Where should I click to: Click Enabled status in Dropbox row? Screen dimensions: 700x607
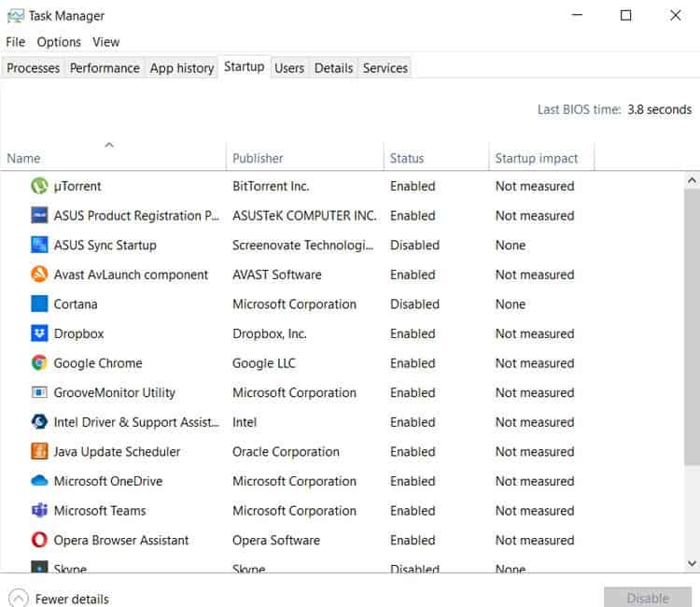pyautogui.click(x=413, y=333)
